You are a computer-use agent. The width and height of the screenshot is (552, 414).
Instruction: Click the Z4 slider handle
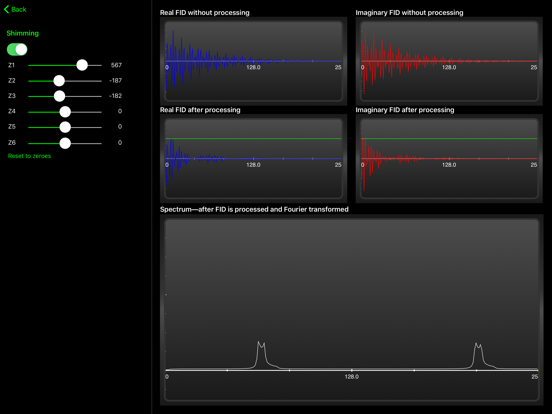tap(65, 112)
